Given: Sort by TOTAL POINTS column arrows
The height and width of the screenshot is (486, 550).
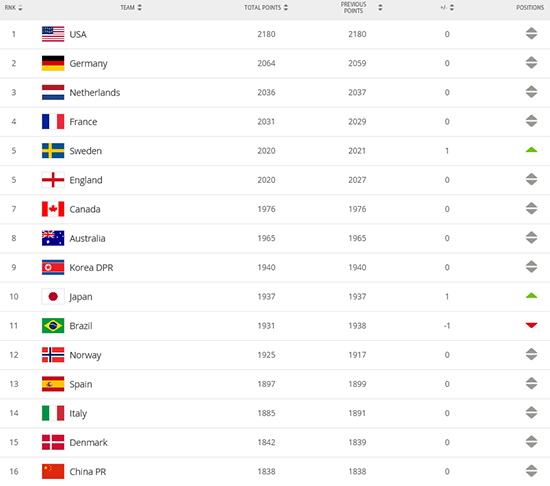Looking at the screenshot, I should [286, 7].
